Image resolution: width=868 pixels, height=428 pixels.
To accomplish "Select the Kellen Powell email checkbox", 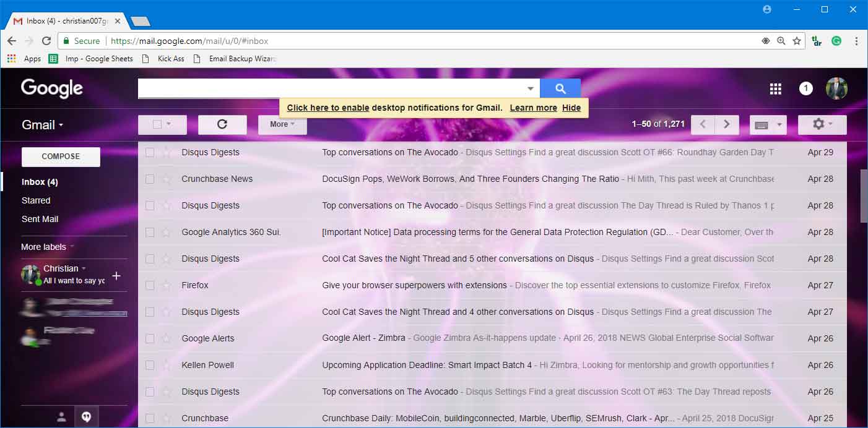I will 149,366.
